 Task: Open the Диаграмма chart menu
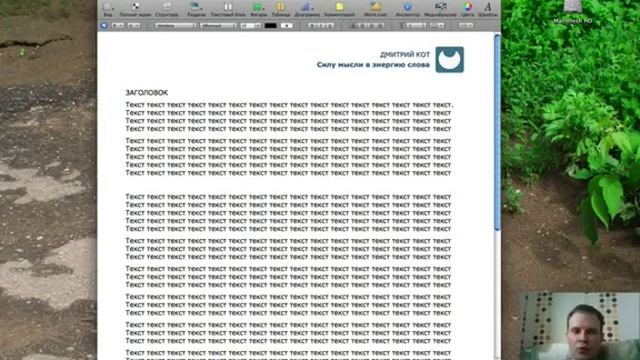pos(307,9)
